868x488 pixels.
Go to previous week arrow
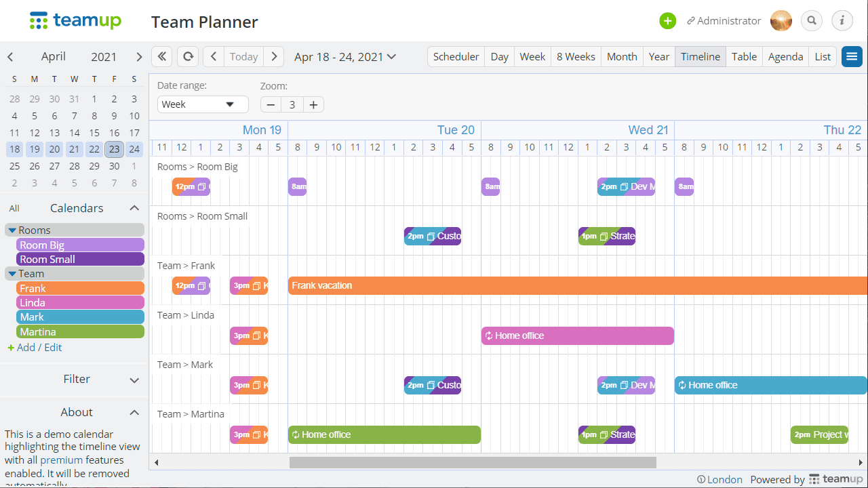click(x=214, y=56)
